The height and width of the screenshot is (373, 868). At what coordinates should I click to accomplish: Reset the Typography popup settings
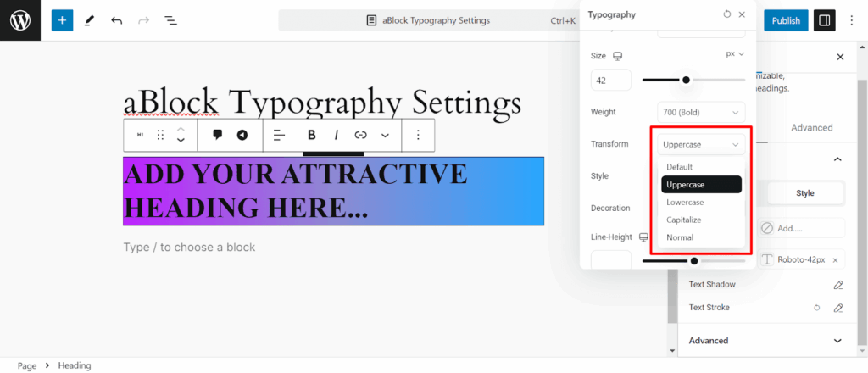pyautogui.click(x=726, y=14)
